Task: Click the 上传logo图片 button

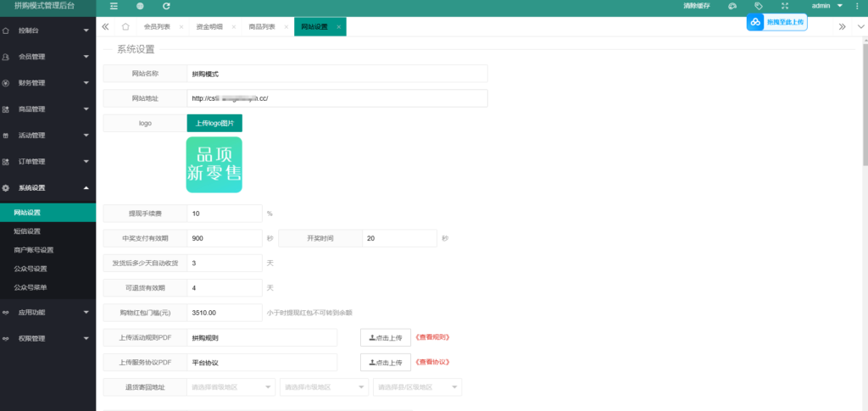Action: tap(214, 123)
